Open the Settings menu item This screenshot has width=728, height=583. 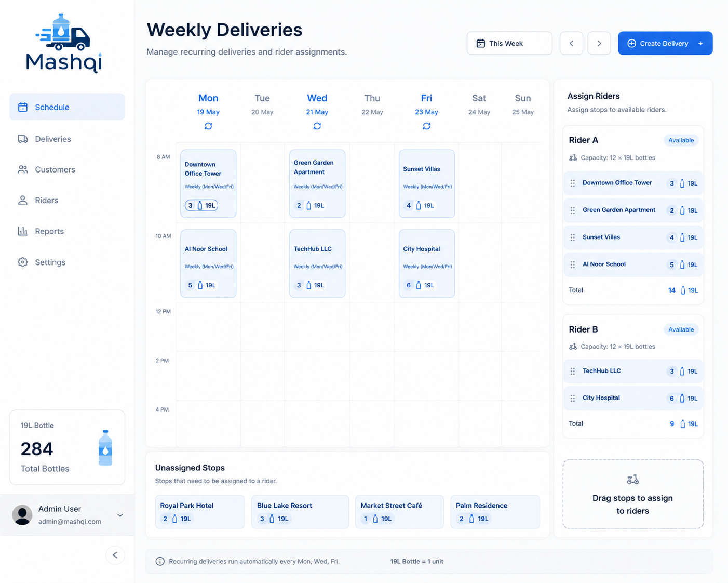[x=67, y=262]
